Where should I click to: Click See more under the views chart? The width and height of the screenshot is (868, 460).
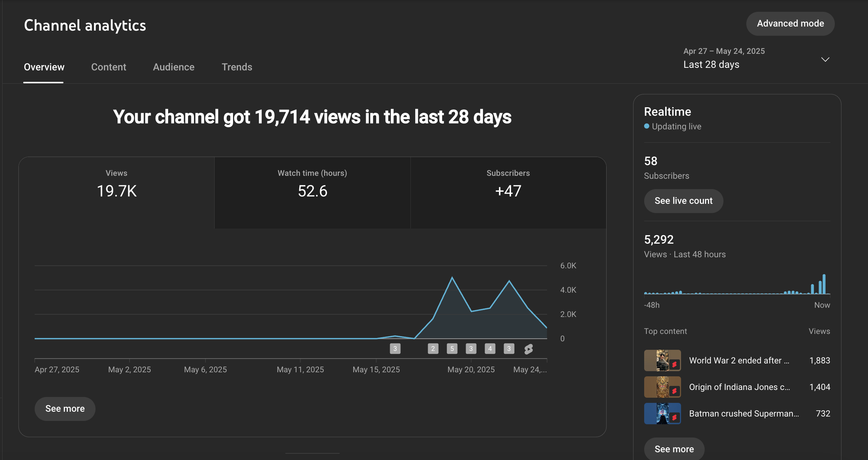point(65,409)
